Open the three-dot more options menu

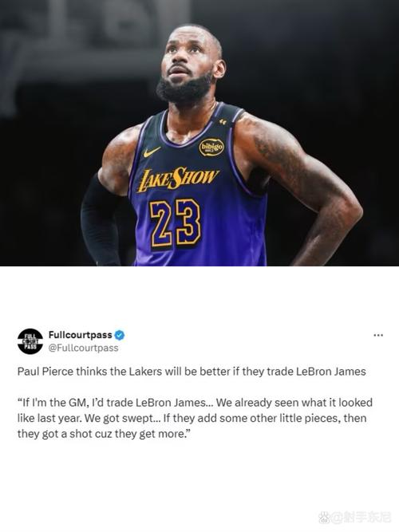(x=378, y=335)
